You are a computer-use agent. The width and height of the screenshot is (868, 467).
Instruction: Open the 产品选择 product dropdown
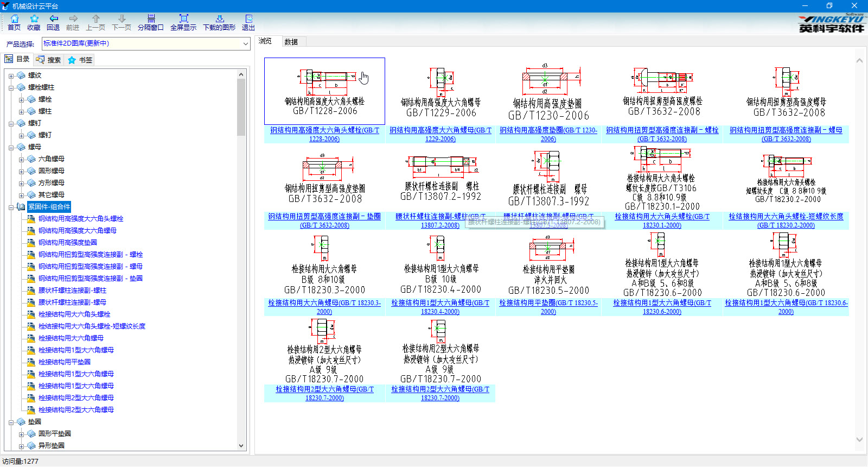245,43
